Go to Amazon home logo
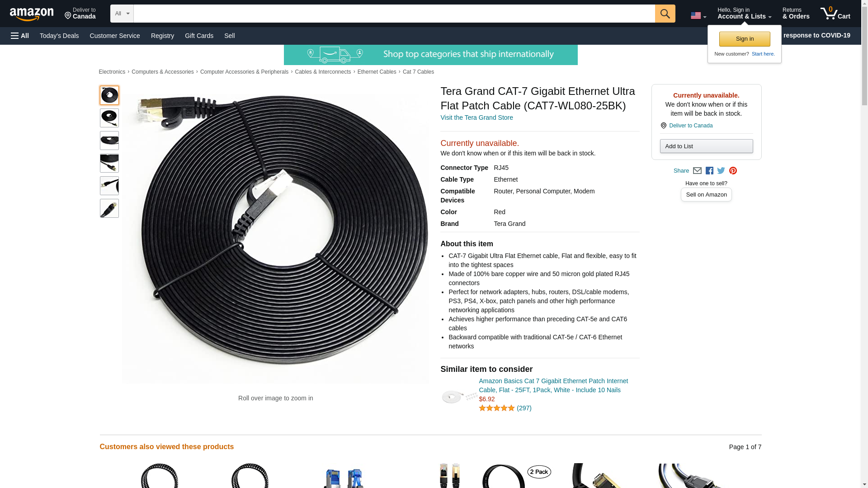This screenshot has width=868, height=488. [x=32, y=14]
